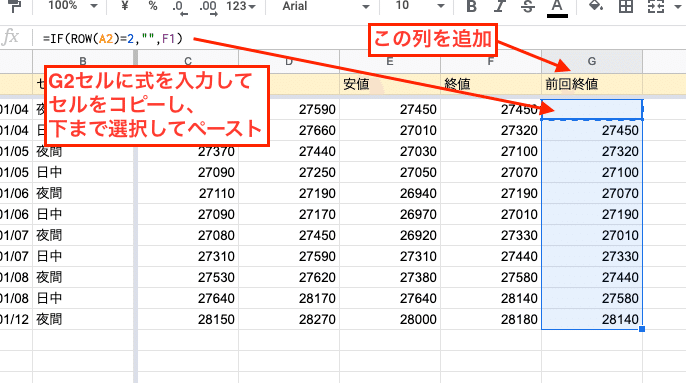Image resolution: width=686 pixels, height=383 pixels.
Task: Click into the formula bar text
Action: click(x=112, y=39)
